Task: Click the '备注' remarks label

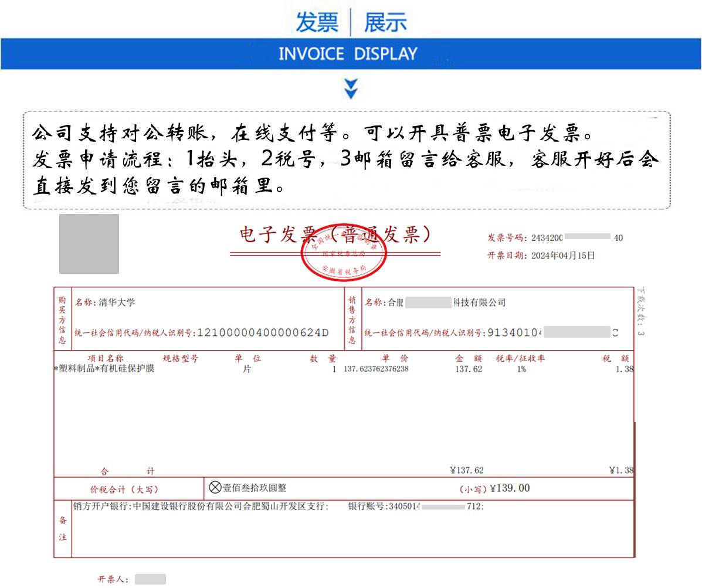Action: [x=63, y=528]
